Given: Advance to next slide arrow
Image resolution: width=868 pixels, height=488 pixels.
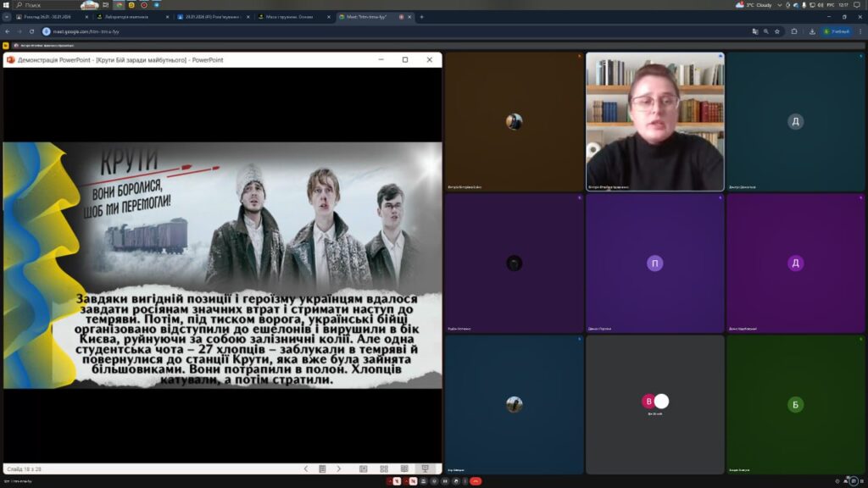Looking at the screenshot, I should pos(339,469).
